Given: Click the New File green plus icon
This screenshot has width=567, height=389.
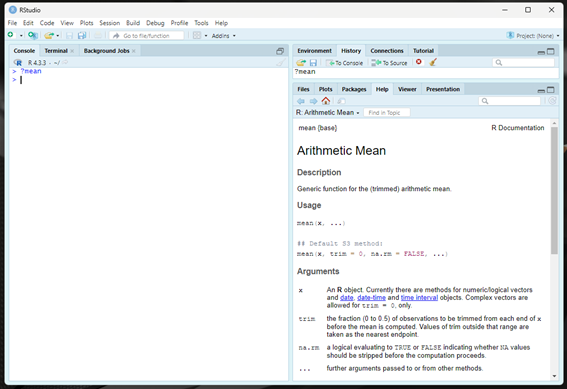Looking at the screenshot, I should coord(11,35).
